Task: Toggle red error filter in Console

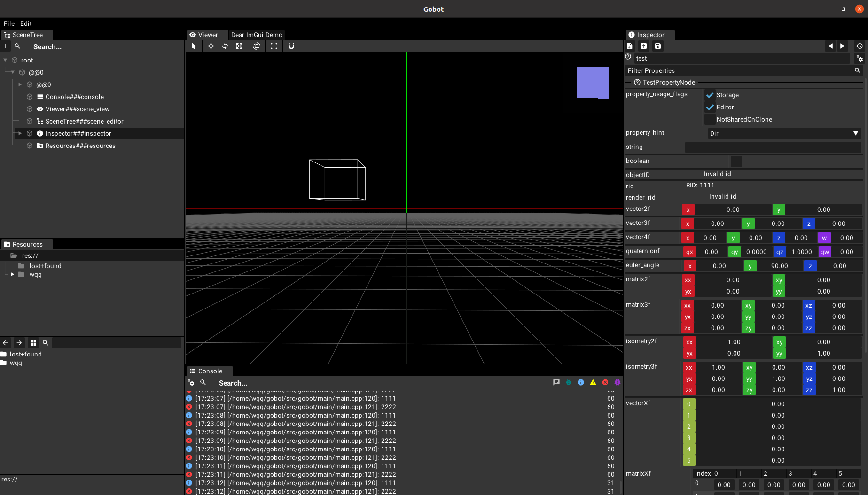Action: point(605,382)
